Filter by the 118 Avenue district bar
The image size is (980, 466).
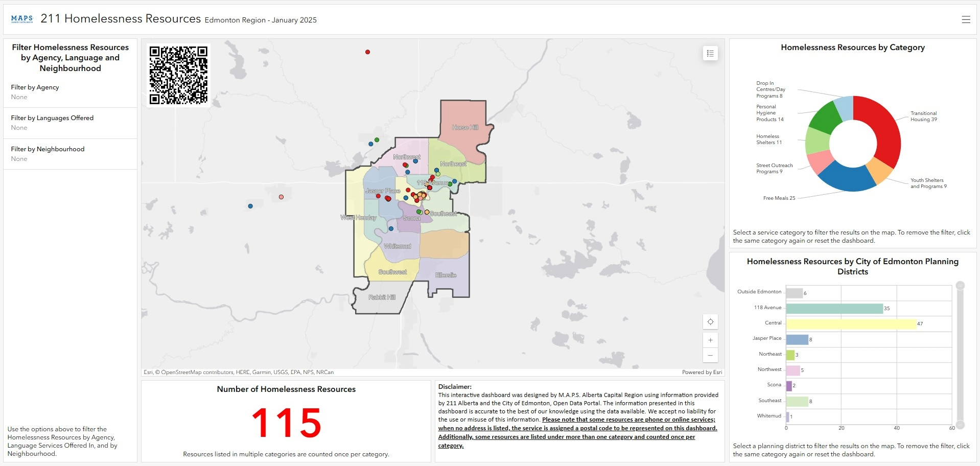tap(834, 309)
